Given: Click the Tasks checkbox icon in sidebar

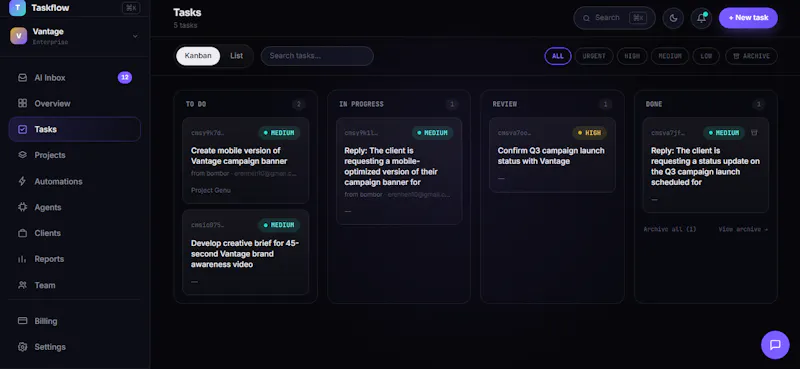Looking at the screenshot, I should point(22,130).
